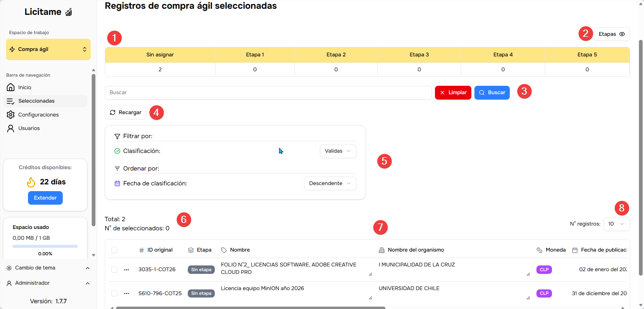The width and height of the screenshot is (644, 309).
Task: Click the blue Extender credits button
Action: [45, 198]
